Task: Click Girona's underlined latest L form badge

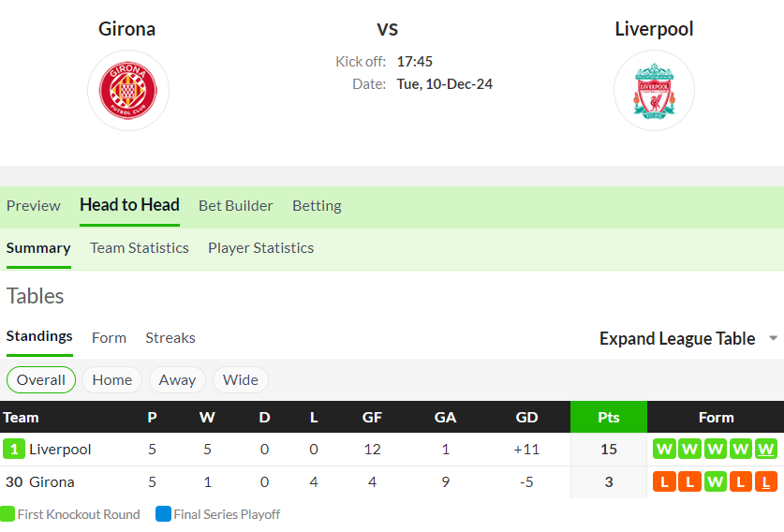Action: (766, 482)
